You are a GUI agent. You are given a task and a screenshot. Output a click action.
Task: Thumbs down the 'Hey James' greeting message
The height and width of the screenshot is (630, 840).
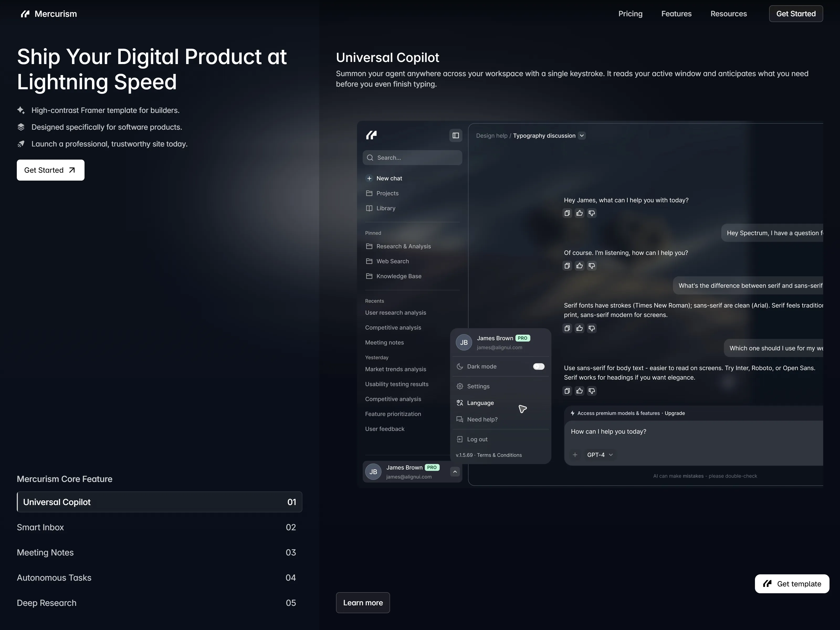[592, 213]
